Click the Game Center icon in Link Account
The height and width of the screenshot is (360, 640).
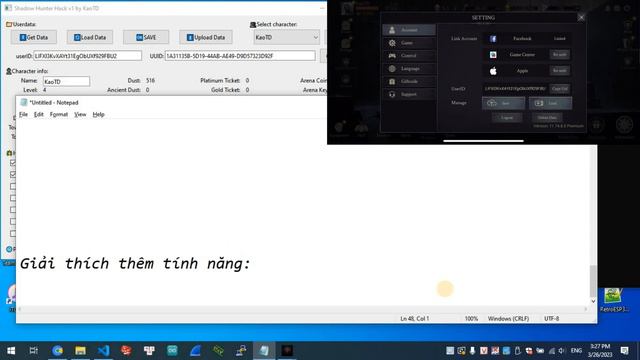(x=493, y=54)
